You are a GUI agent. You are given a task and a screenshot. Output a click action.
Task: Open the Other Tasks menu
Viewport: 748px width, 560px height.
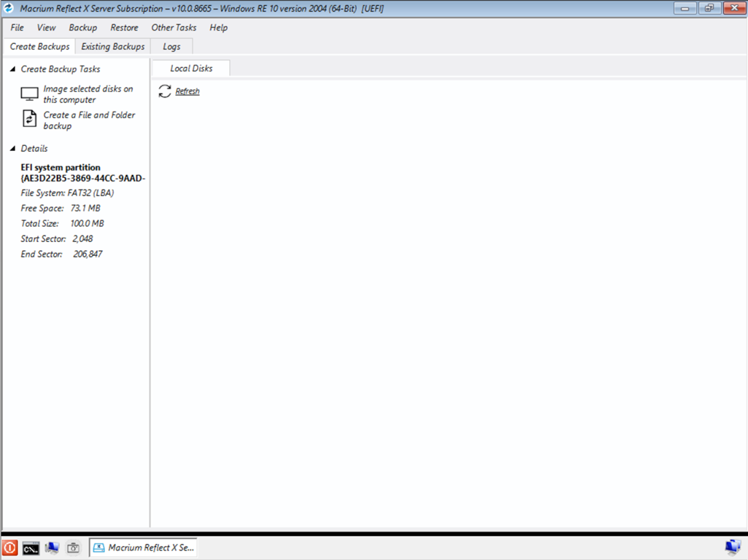(x=174, y=28)
